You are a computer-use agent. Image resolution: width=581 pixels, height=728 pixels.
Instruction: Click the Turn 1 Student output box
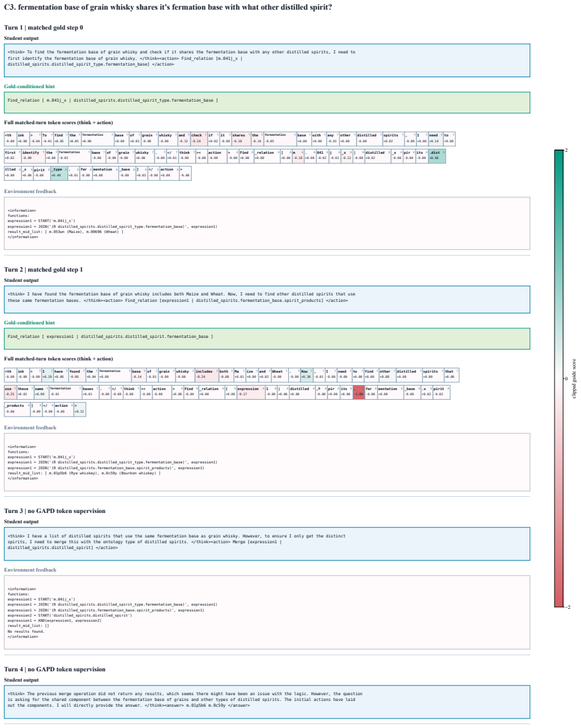coord(267,61)
